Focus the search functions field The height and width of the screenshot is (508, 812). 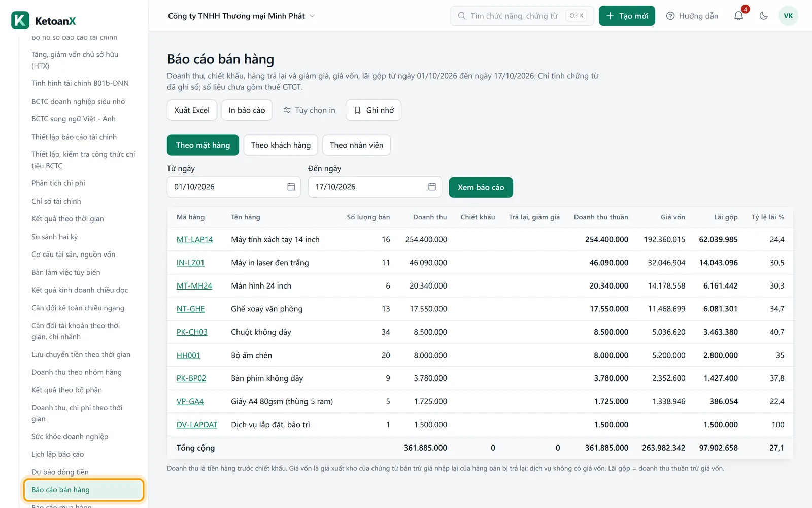coord(522,16)
